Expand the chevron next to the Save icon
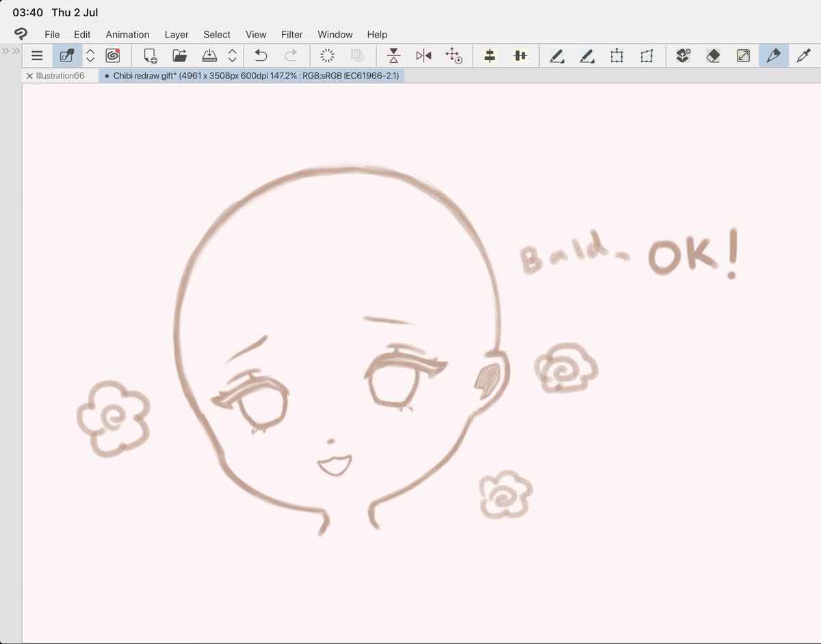 (x=233, y=56)
